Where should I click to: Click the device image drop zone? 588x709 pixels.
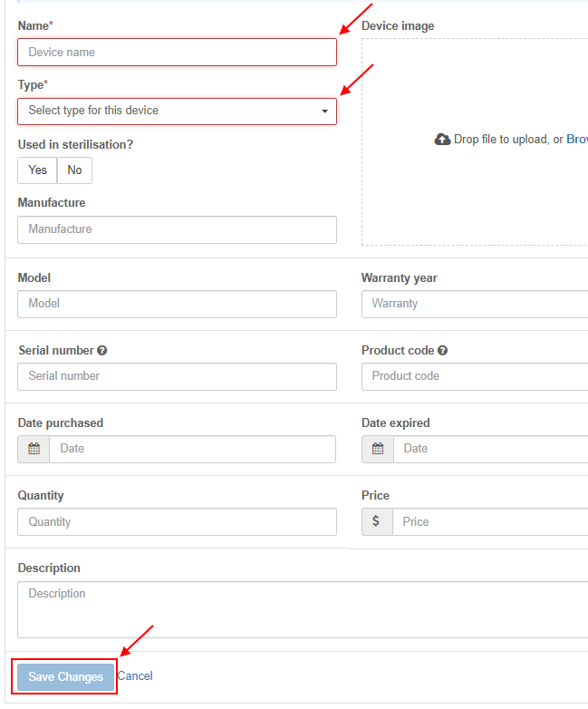tap(475, 142)
